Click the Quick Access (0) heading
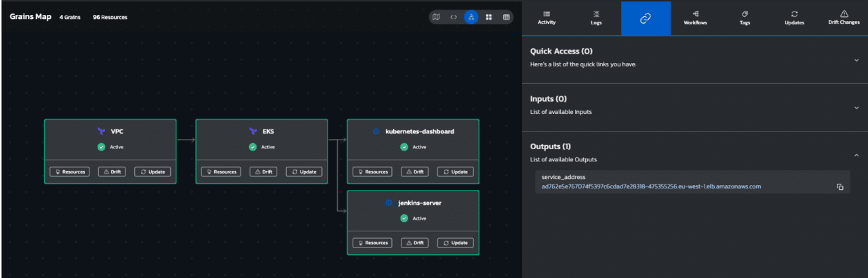This screenshot has height=278, width=868. [x=561, y=52]
